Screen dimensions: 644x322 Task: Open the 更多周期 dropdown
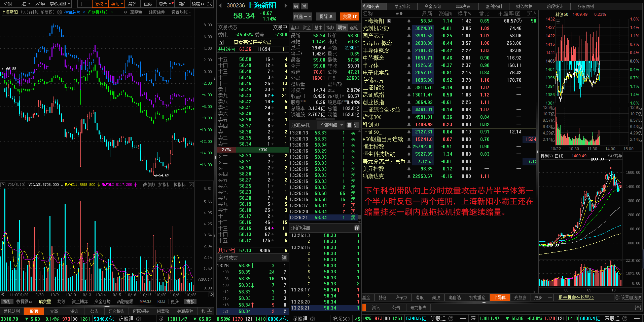[60, 4]
